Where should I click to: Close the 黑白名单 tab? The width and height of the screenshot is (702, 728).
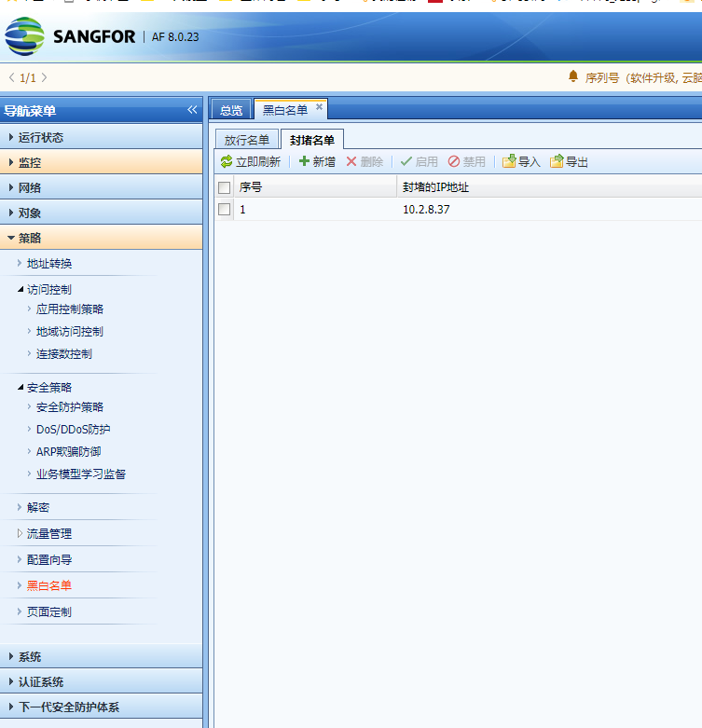[319, 108]
